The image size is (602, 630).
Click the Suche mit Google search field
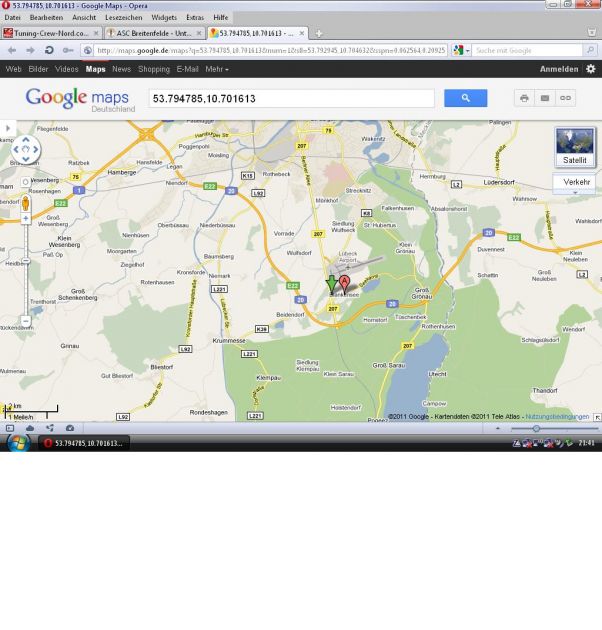pos(527,50)
